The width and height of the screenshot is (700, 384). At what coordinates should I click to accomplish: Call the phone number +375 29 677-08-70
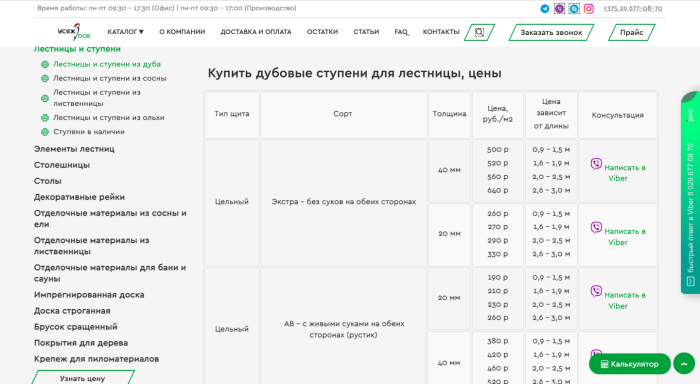click(633, 8)
